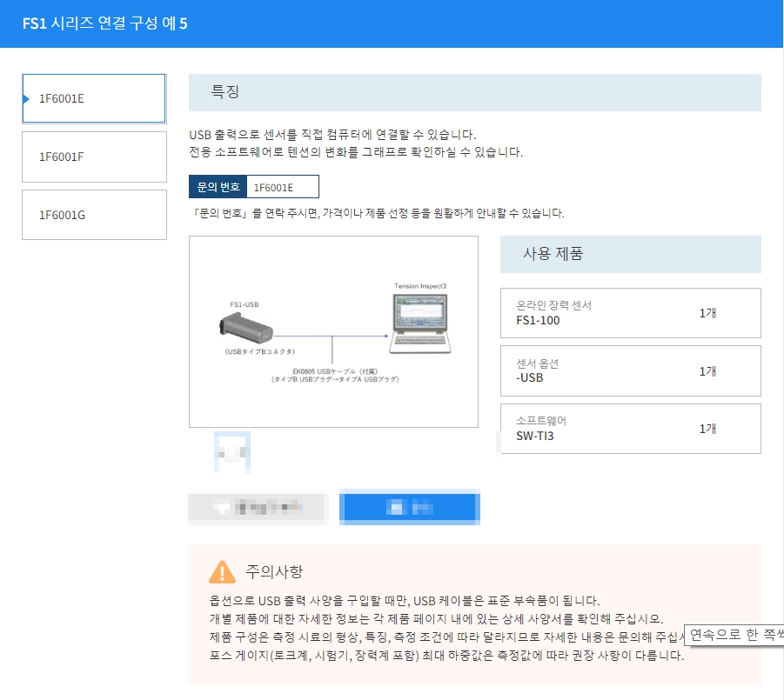The image size is (784, 700).
Task: Click the orange warning triangle icon
Action: pos(222,571)
